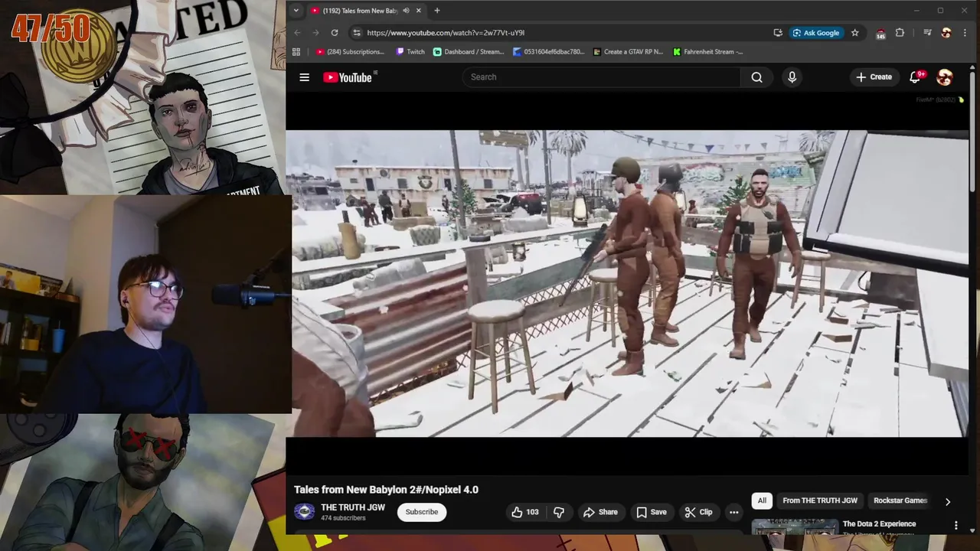This screenshot has width=980, height=551.
Task: Open the Twitch bookmark
Action: (x=411, y=52)
